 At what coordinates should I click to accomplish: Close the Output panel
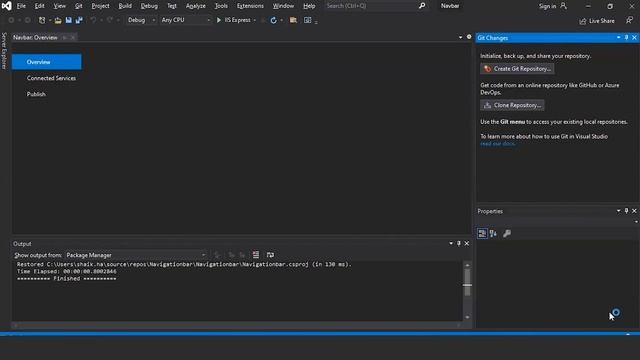pos(467,243)
